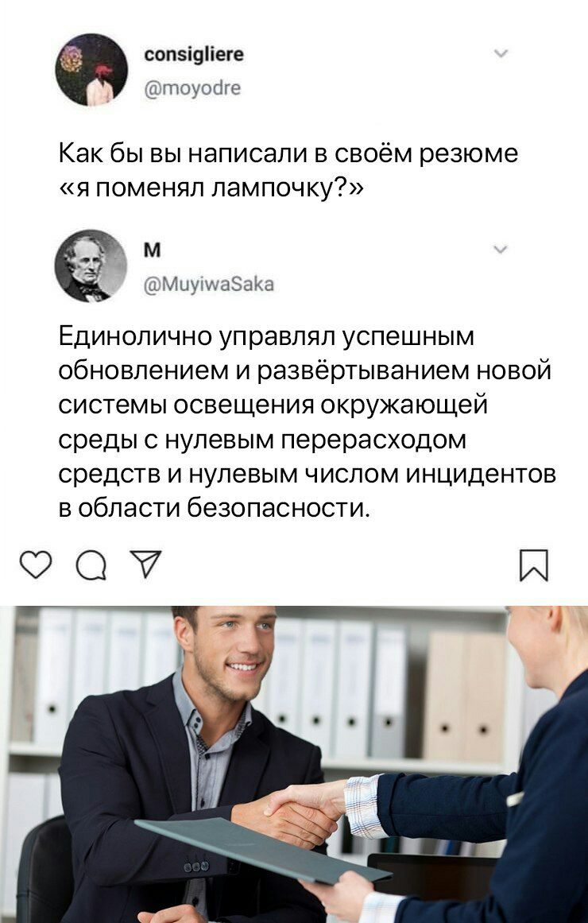Select the reply text starting with Единолично
Viewport: 588px width, 923px height.
(x=307, y=421)
